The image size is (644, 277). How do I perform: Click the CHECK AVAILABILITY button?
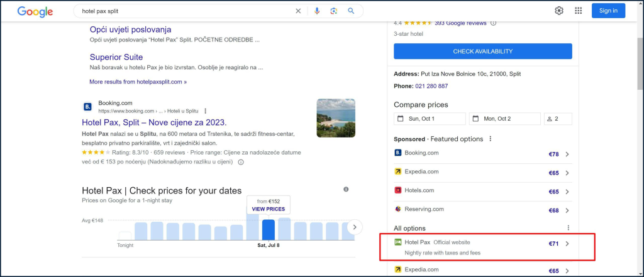(x=482, y=52)
